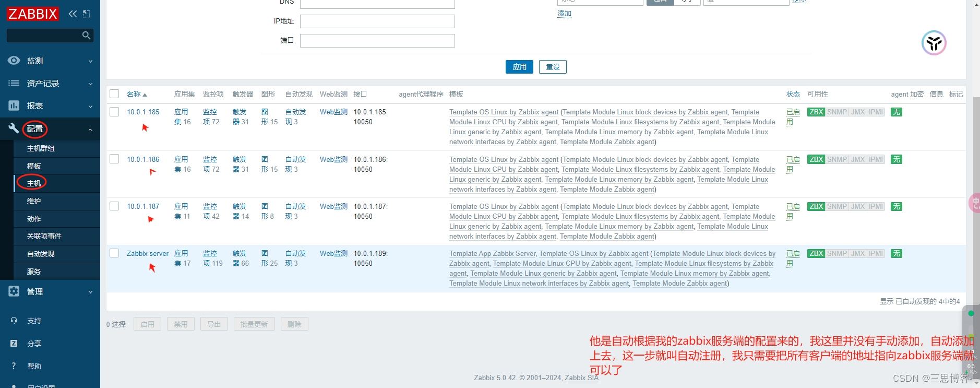This screenshot has height=388, width=980.
Task: Sort table by 状态 column header
Action: tap(793, 94)
